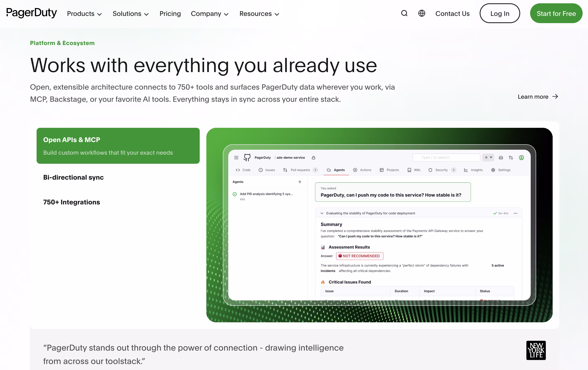Select the 750+ Integrations tab
The width and height of the screenshot is (588, 370).
click(x=72, y=202)
